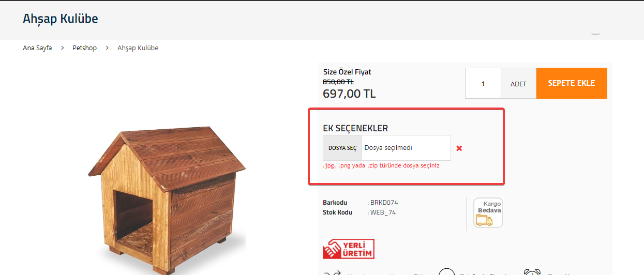Click the Yerli Üretim handshake badge
The height and width of the screenshot is (275, 644).
(349, 249)
